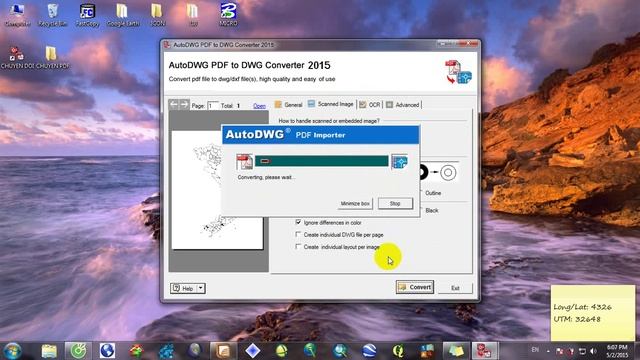Open the Recycle Bin desktop icon
640x360 pixels.
pyautogui.click(x=52, y=14)
